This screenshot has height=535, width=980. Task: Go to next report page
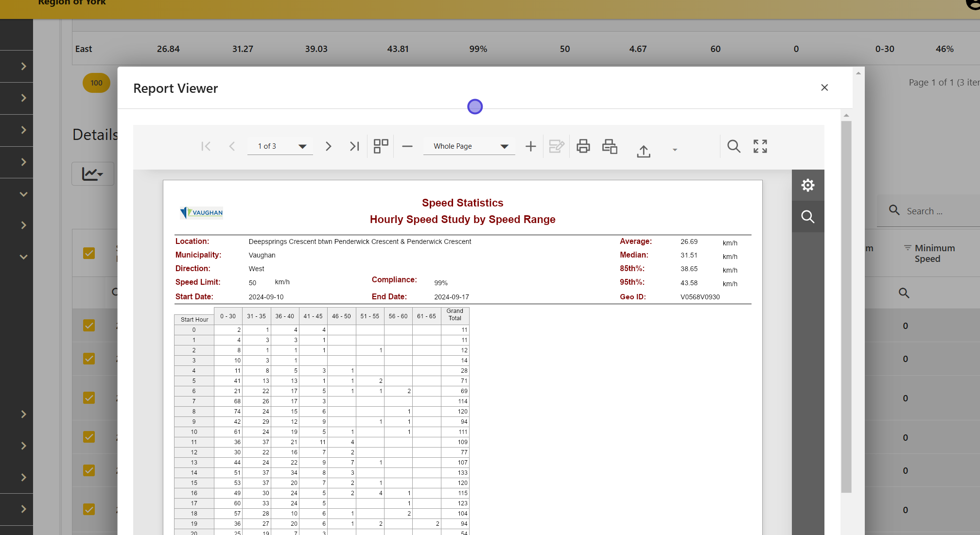pyautogui.click(x=328, y=146)
